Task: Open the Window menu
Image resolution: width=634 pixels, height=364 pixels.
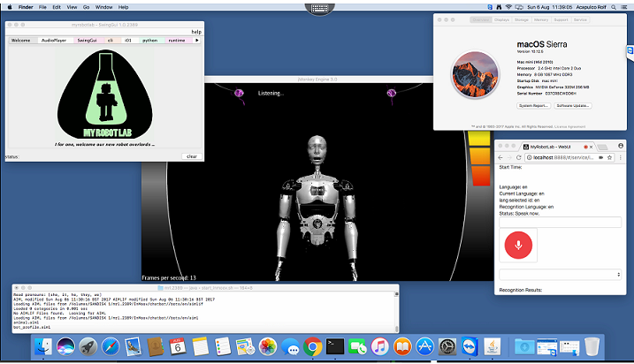Action: pos(103,7)
